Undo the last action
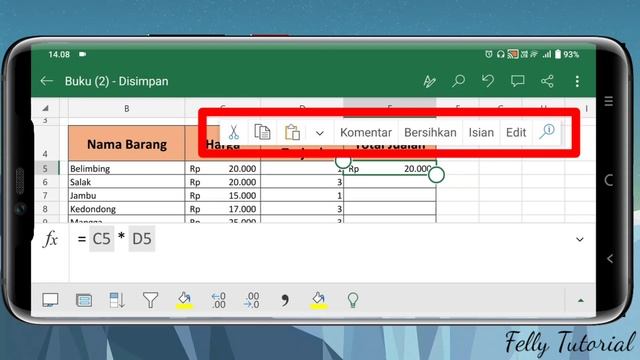640x360 pixels. [x=488, y=81]
